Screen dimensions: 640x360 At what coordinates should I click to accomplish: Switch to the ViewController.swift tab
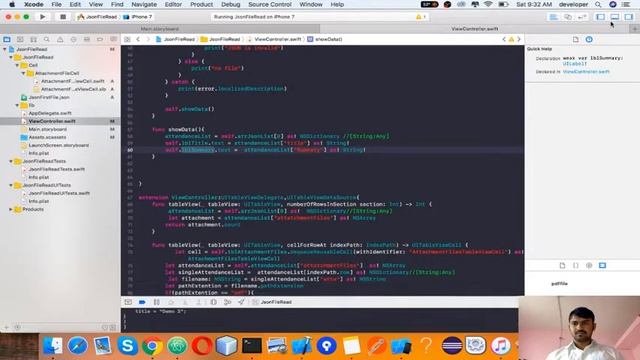(475, 29)
